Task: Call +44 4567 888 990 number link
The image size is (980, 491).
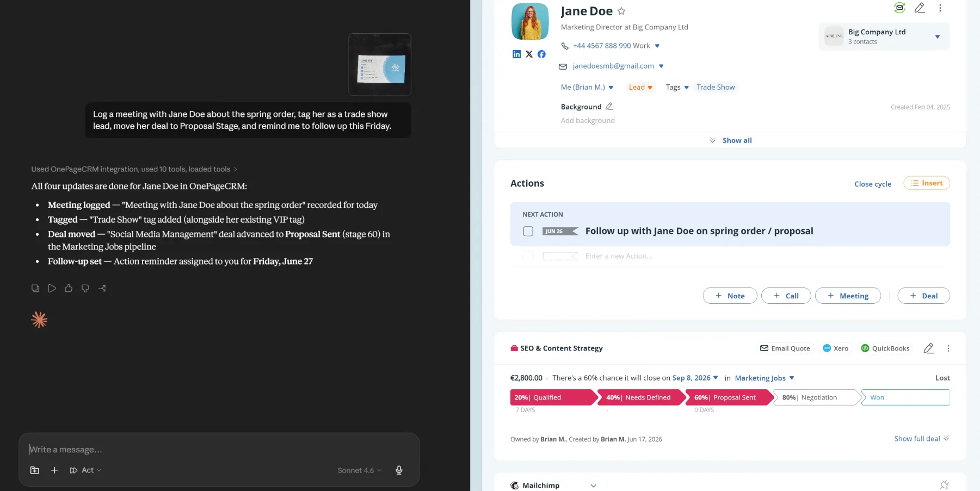Action: pyautogui.click(x=602, y=46)
